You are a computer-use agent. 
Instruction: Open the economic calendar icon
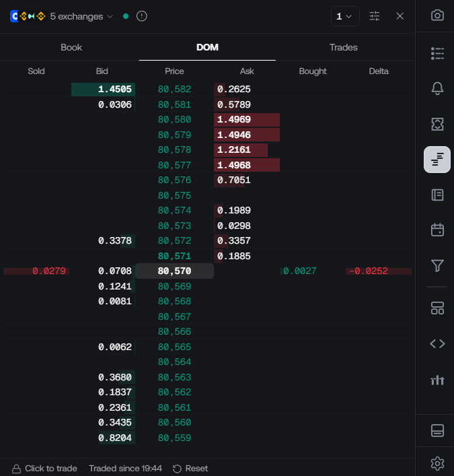click(437, 230)
